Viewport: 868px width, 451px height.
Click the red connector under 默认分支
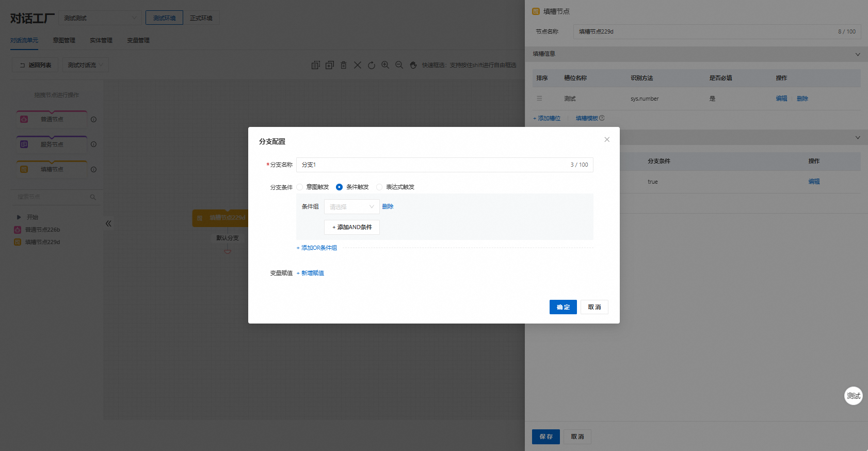[228, 251]
